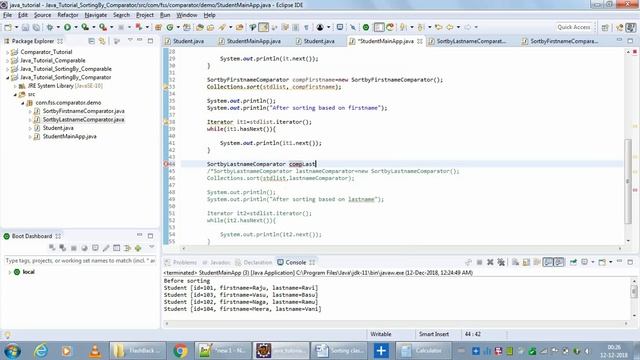Open the File menu

tap(7, 15)
